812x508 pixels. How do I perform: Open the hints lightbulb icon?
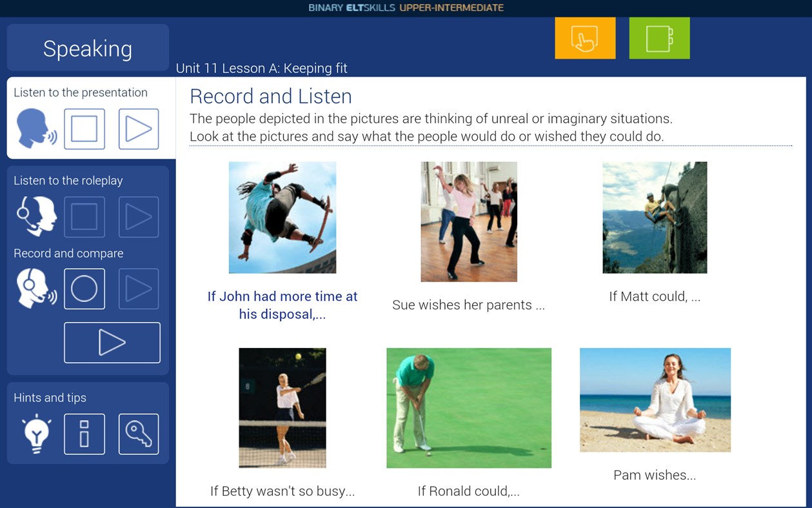35,434
